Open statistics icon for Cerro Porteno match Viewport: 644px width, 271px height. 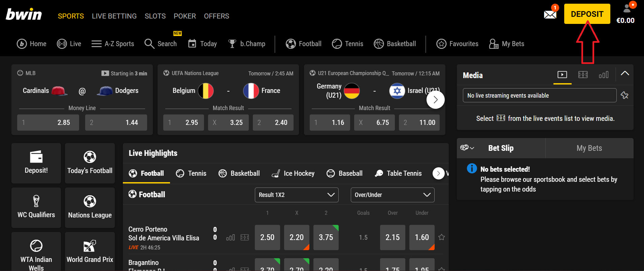[231, 238]
